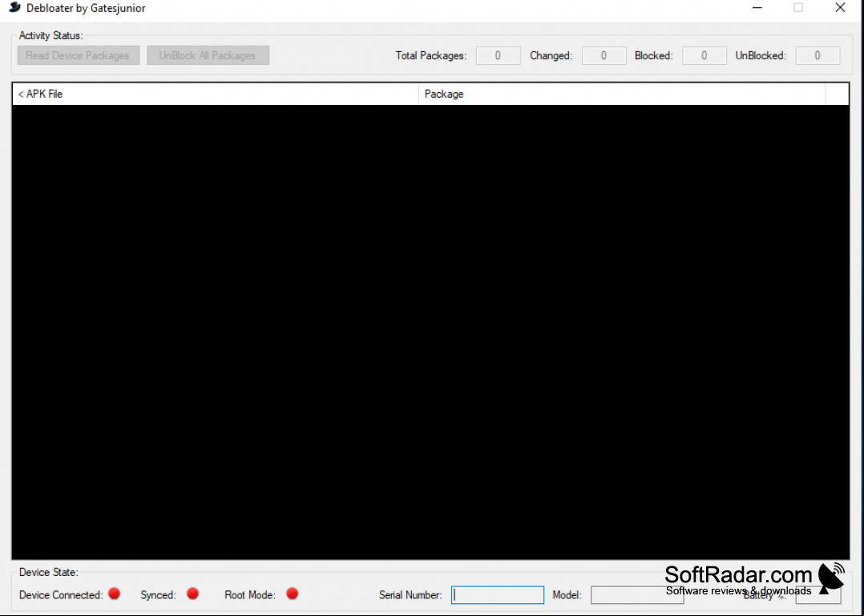864x616 pixels.
Task: Click the Blocked: label text
Action: [654, 55]
